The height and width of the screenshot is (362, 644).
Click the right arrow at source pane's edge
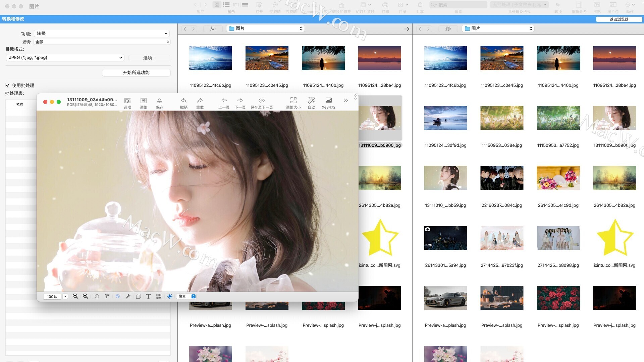pyautogui.click(x=407, y=29)
